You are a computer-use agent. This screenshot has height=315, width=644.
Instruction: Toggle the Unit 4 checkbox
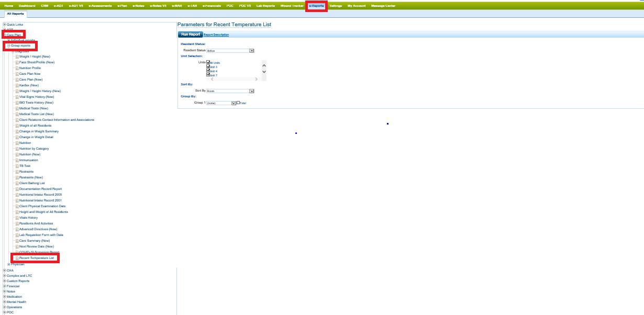pyautogui.click(x=208, y=71)
